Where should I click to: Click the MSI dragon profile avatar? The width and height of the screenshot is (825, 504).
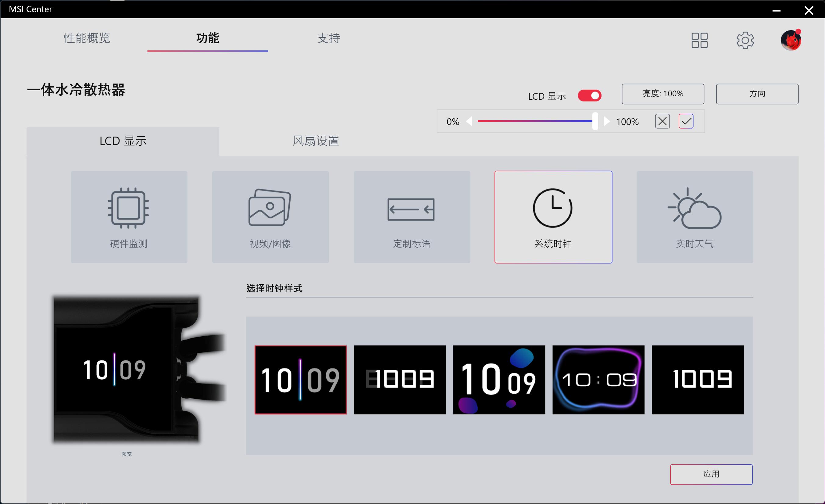pos(791,40)
